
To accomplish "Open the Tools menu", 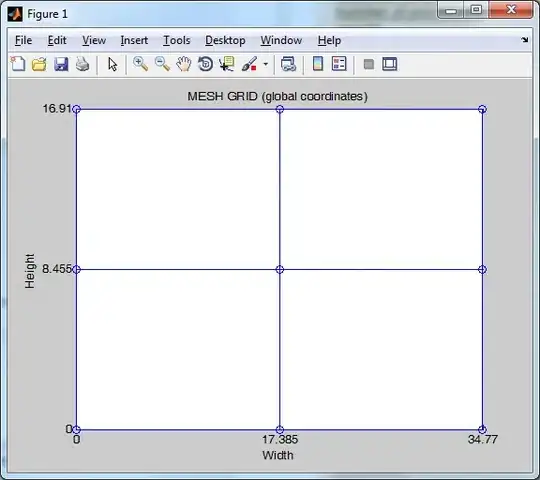I will [177, 41].
